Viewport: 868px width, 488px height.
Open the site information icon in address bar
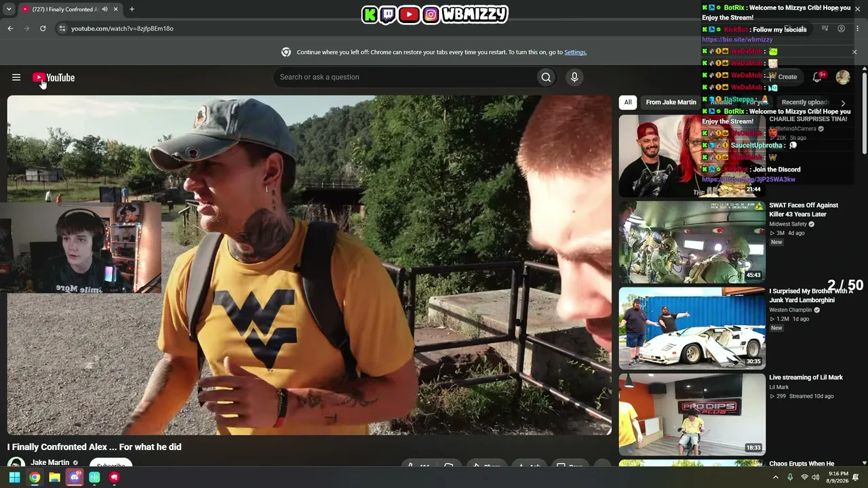[x=62, y=28]
